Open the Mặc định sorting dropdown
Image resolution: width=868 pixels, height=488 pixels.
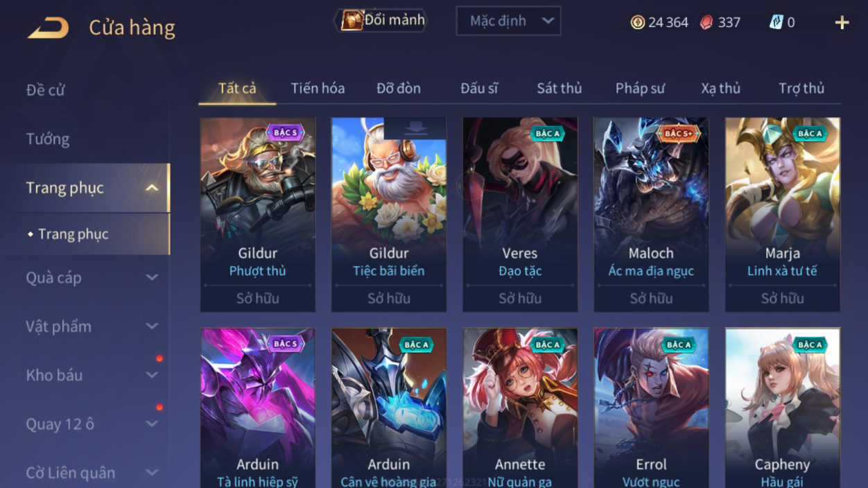(508, 21)
